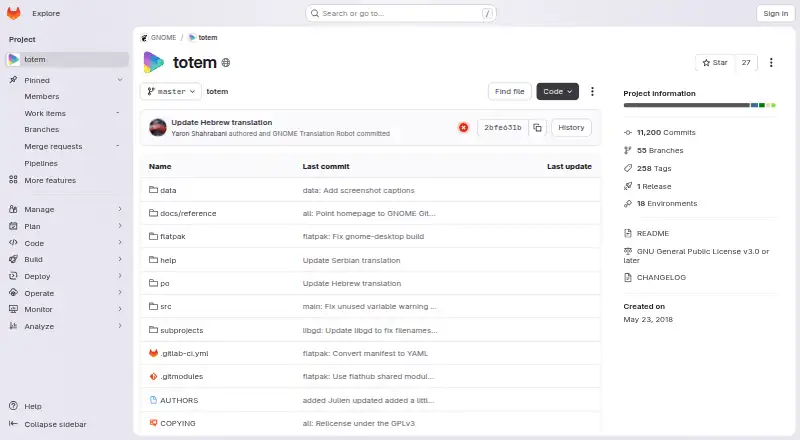The image size is (800, 440).
Task: Click the Plan calendar icon
Action: click(13, 226)
